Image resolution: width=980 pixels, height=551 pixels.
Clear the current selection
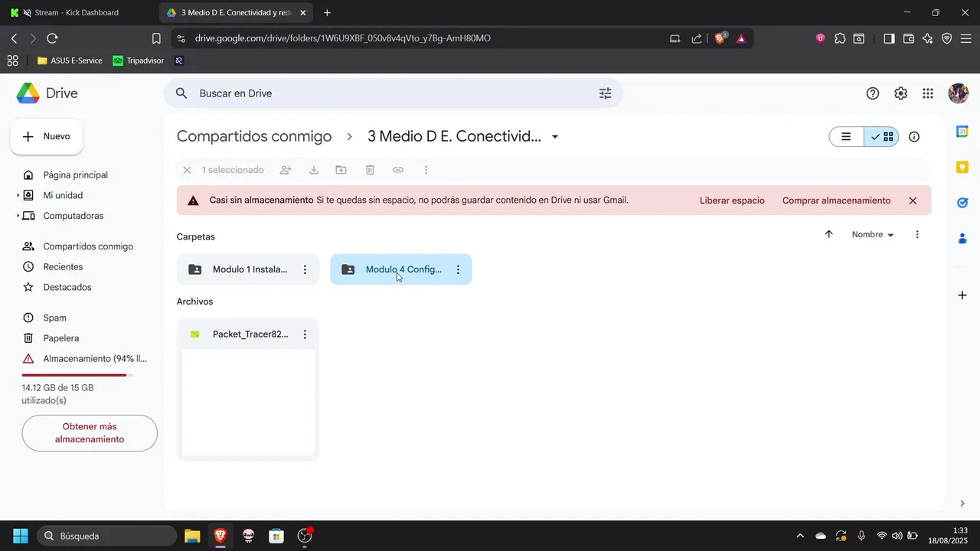point(187,170)
